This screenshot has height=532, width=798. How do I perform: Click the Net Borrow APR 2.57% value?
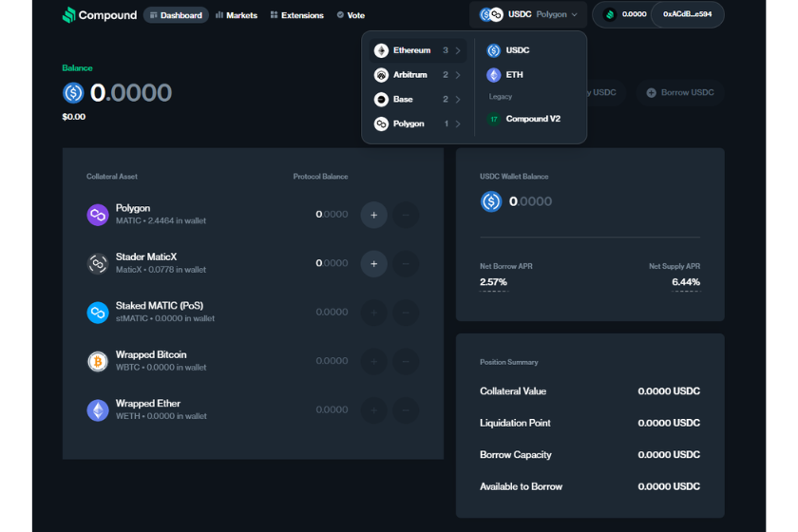point(493,282)
